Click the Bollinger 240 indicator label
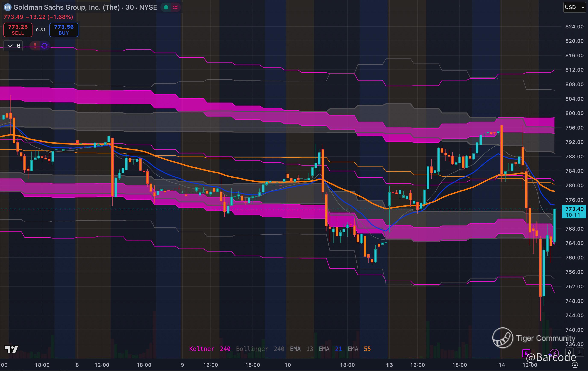This screenshot has width=588, height=371. point(260,349)
